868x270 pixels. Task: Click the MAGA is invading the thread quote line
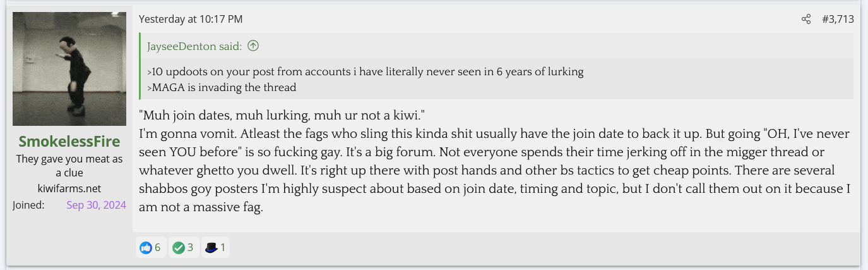[x=222, y=87]
